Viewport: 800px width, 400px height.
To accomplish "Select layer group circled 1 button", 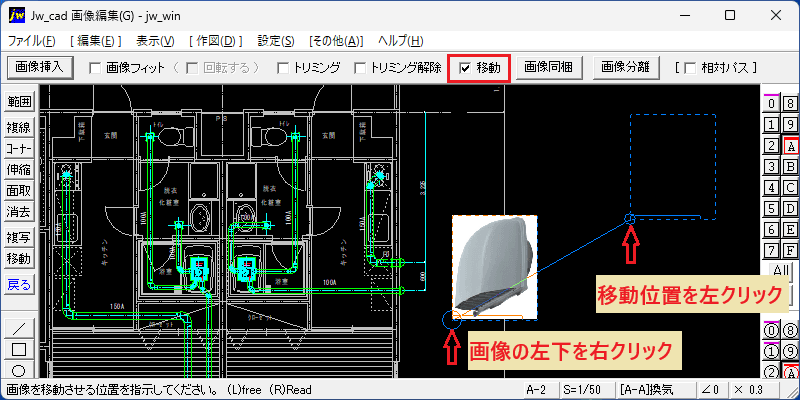I will click(772, 352).
